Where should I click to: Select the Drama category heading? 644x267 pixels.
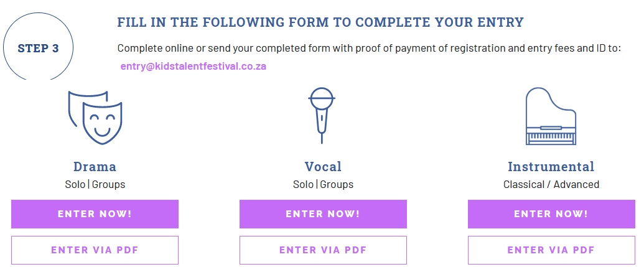[95, 167]
